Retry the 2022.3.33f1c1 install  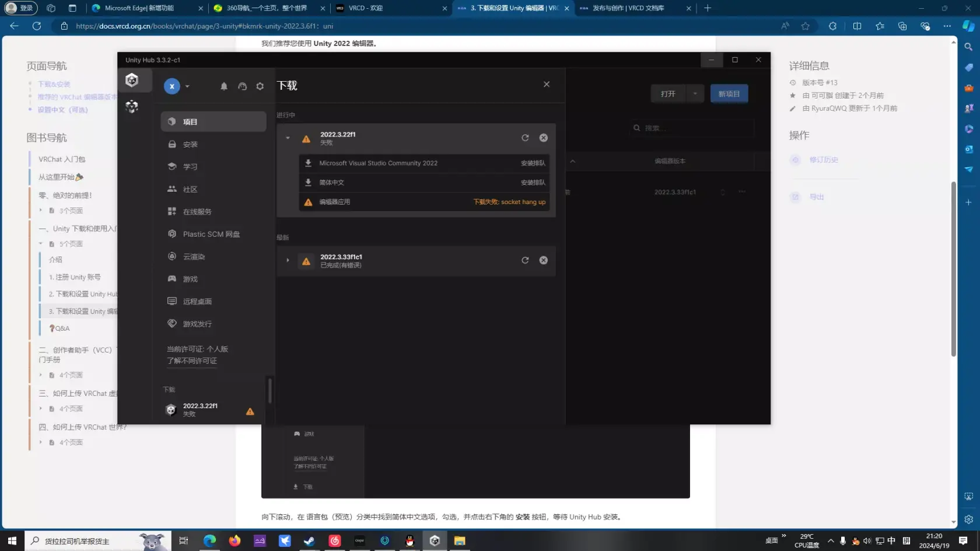pyautogui.click(x=525, y=260)
